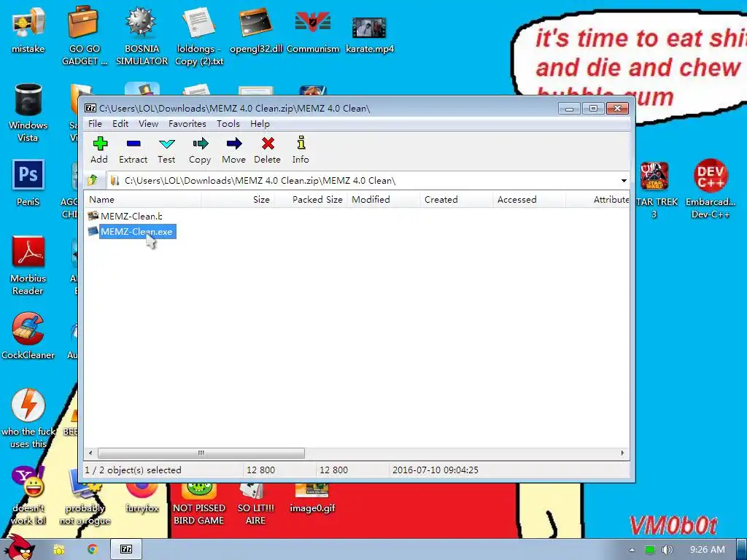Select the CockCleaner desktop icon
The image size is (747, 560).
(28, 336)
